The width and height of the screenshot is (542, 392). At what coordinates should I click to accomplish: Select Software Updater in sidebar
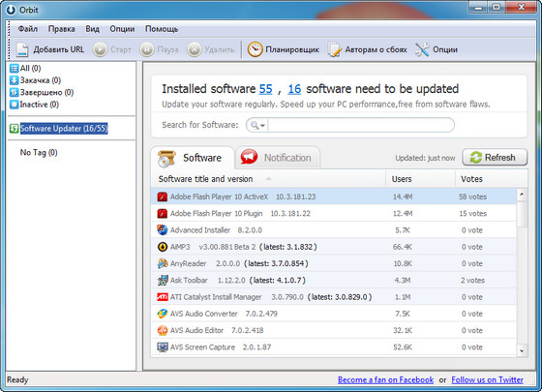(64, 128)
